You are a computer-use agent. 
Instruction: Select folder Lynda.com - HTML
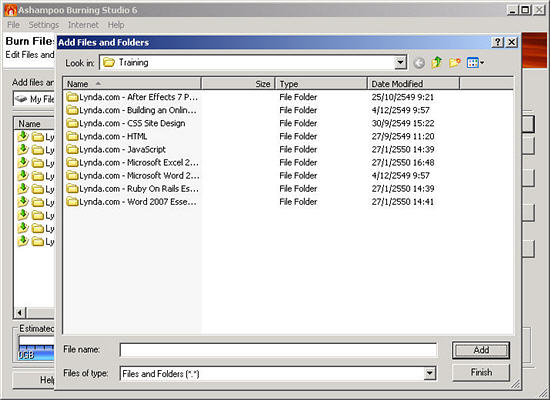click(x=107, y=136)
